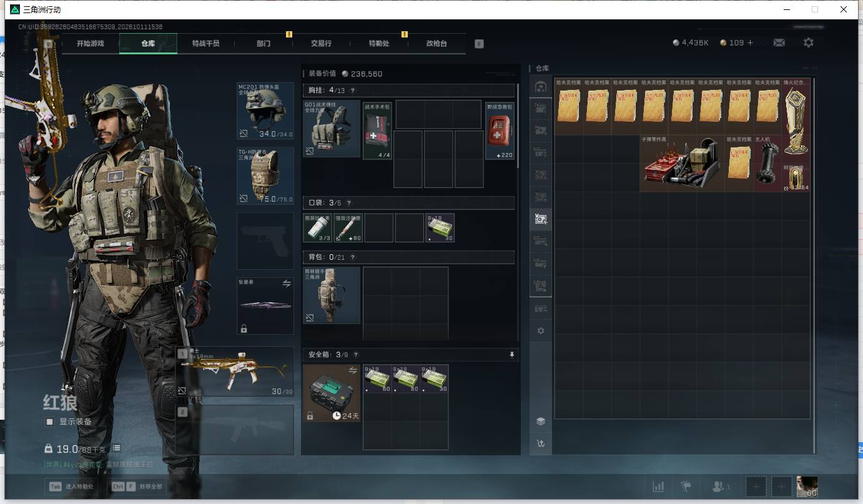Open the settings gear in top bar
Image resolution: width=863 pixels, height=504 pixels.
809,42
